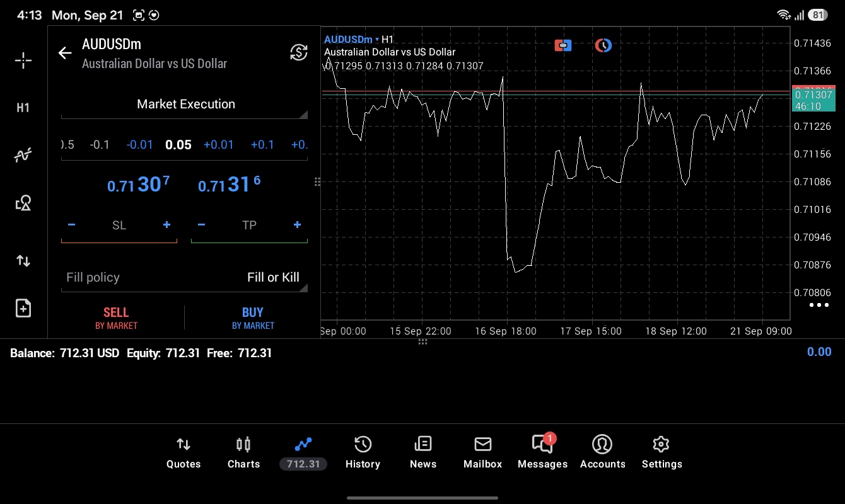The image size is (845, 504).
Task: Decrease volume by 0.1
Action: (x=100, y=145)
